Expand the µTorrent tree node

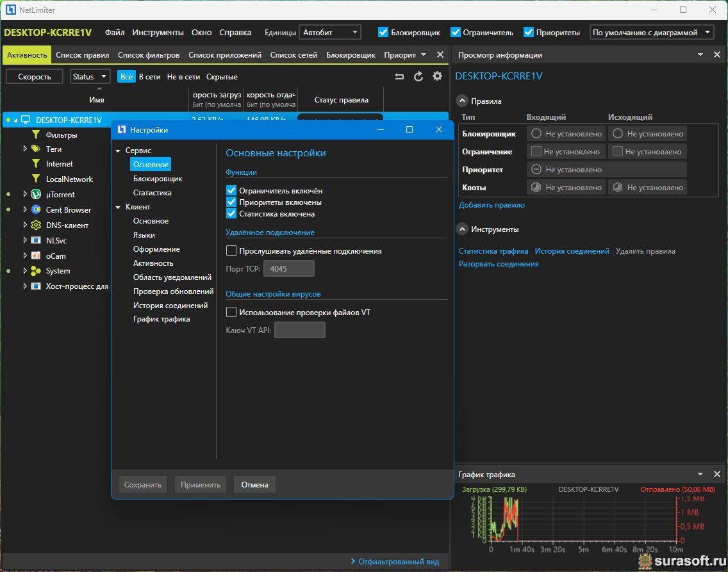(24, 194)
